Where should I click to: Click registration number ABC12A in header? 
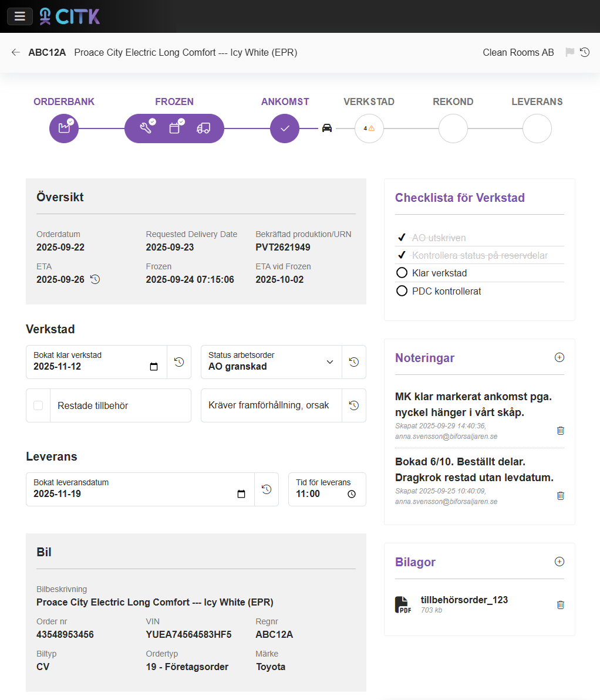(47, 52)
